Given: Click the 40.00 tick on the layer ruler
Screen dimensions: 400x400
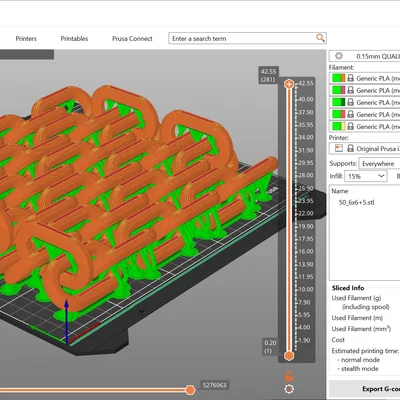Looking at the screenshot, I should point(305,99).
